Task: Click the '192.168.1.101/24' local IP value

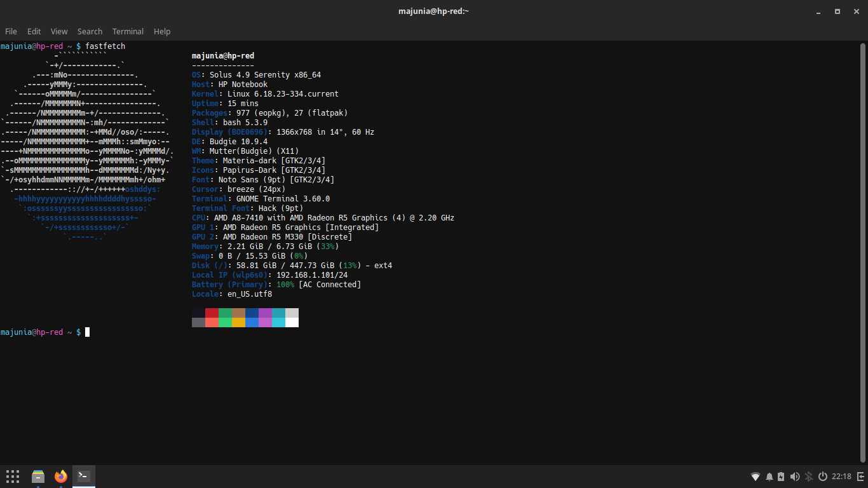Action: click(312, 275)
